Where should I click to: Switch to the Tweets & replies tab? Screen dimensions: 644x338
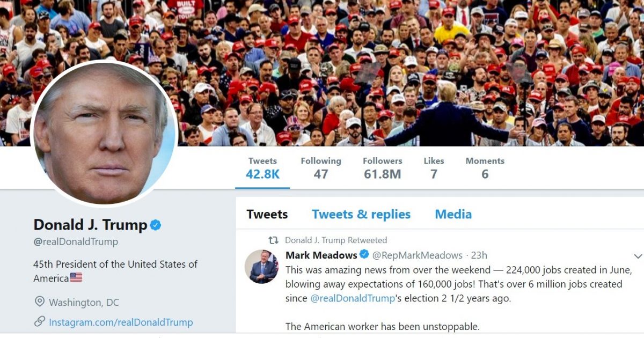361,215
